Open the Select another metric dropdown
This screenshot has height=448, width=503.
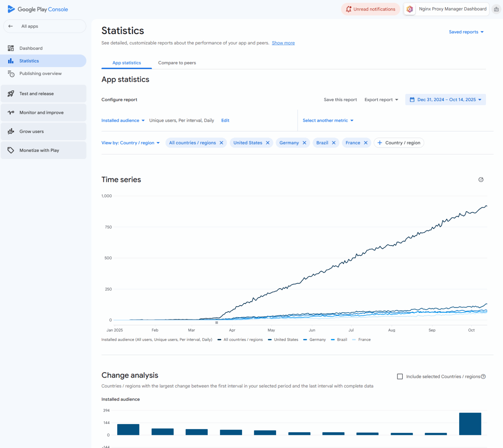point(328,120)
